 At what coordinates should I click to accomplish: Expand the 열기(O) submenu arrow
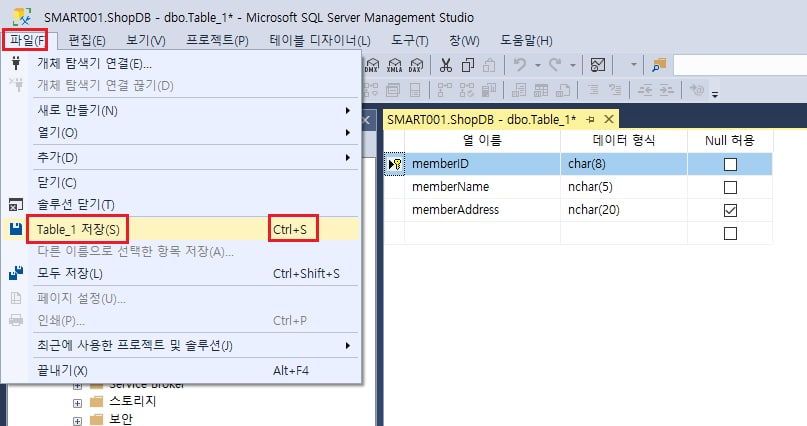tap(348, 133)
